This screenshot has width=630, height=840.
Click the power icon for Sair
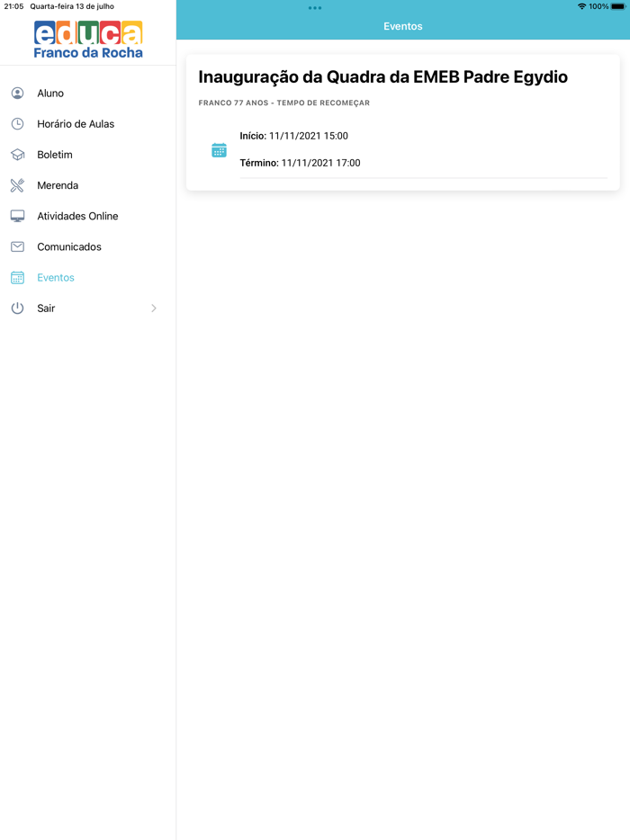[x=18, y=308]
